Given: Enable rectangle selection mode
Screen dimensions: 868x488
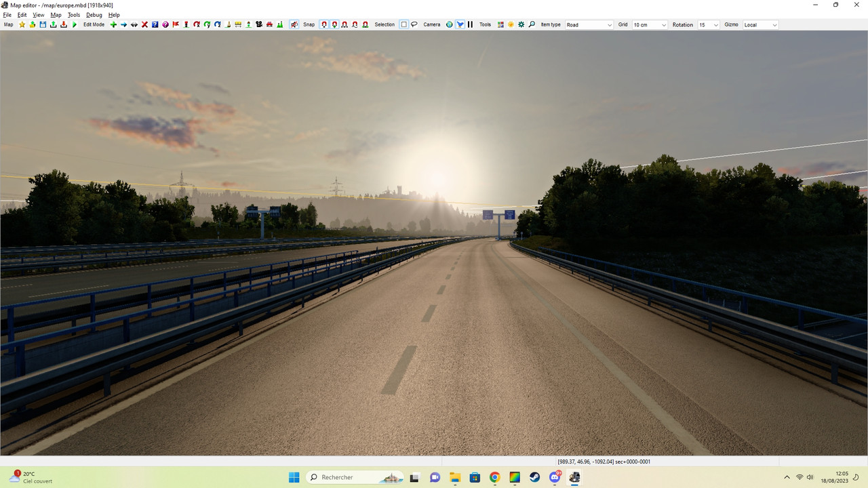Looking at the screenshot, I should pos(404,24).
